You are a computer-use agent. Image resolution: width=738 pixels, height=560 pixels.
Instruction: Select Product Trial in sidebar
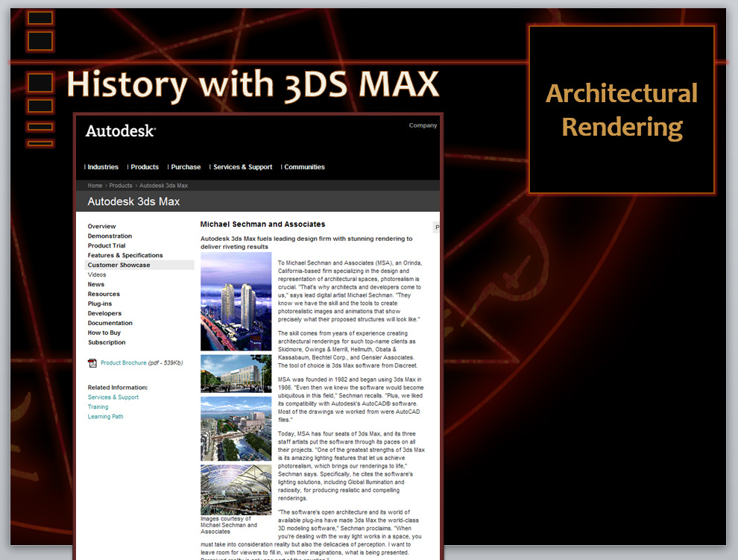(107, 246)
